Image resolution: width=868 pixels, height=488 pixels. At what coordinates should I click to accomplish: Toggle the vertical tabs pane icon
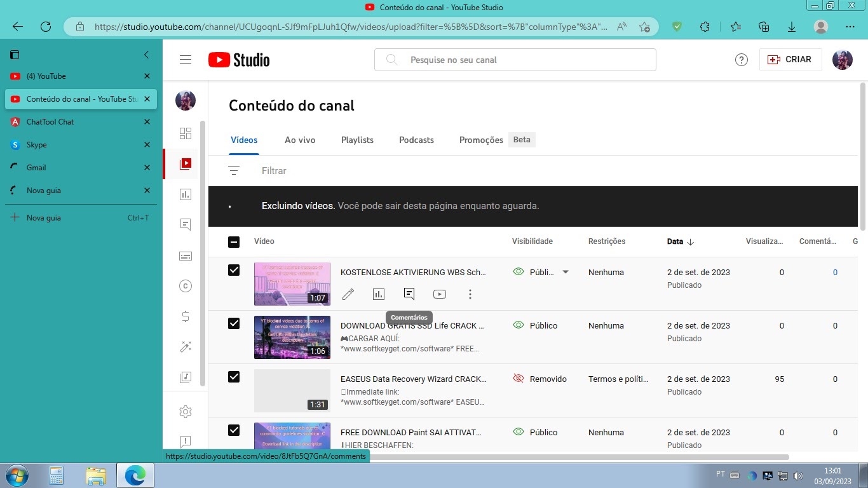(15, 55)
